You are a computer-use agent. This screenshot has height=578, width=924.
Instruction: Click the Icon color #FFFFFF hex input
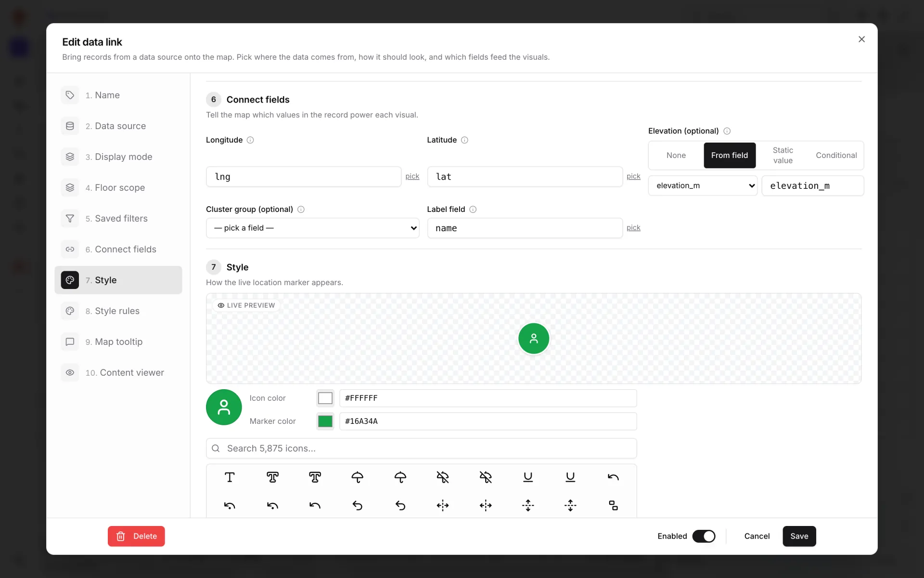(x=488, y=398)
